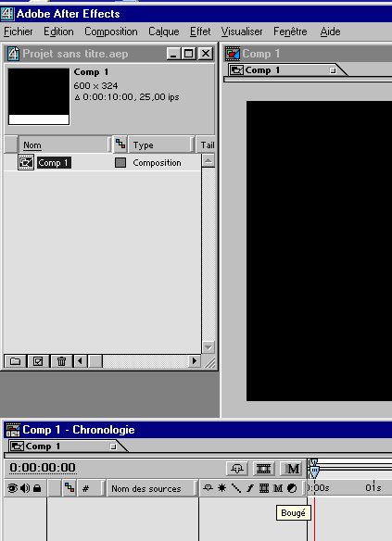Toggle the lock switch column header
This screenshot has height=541, width=392.
click(37, 488)
